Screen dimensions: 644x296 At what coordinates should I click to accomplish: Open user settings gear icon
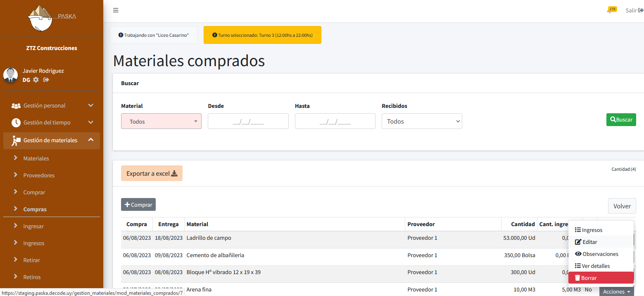point(36,80)
